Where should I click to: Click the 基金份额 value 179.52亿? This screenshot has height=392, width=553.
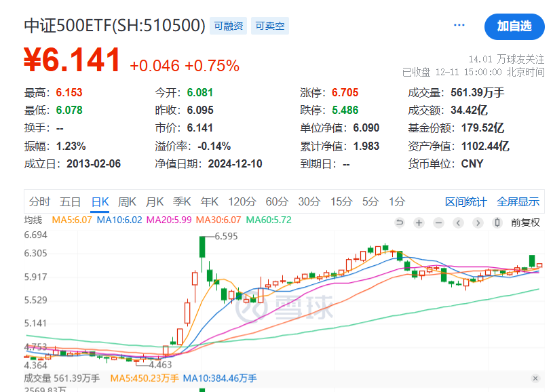coord(482,128)
